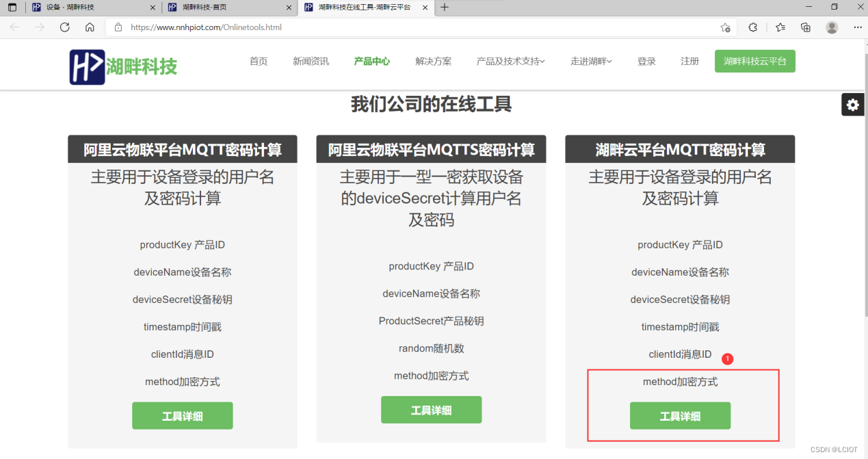
Task: Switch to 设备 - 湖畔科技 tab
Action: [x=93, y=8]
